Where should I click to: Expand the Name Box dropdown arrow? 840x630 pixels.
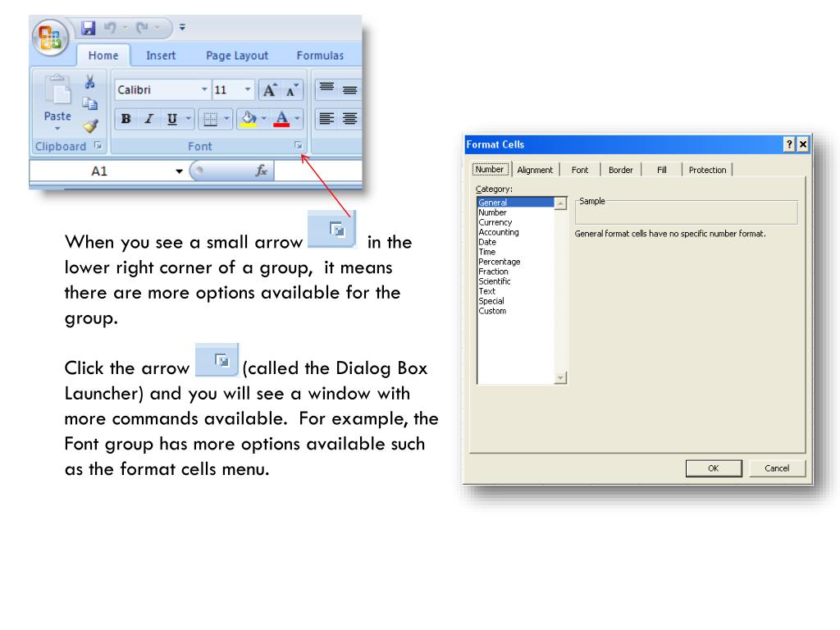[x=179, y=171]
